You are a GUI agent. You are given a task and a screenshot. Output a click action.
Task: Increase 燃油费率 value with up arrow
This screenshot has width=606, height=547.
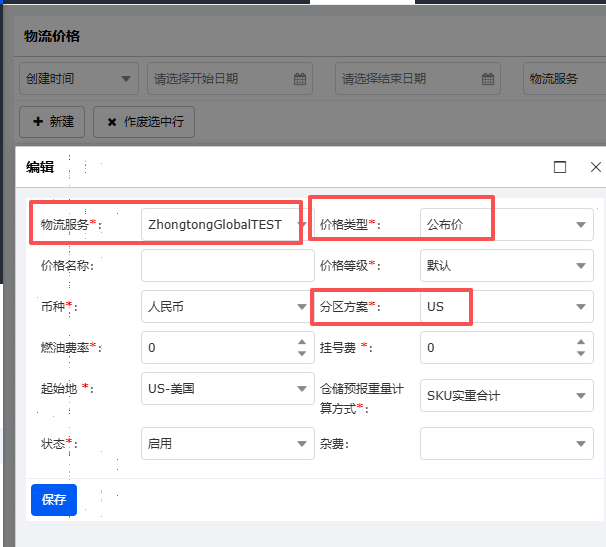tap(303, 342)
